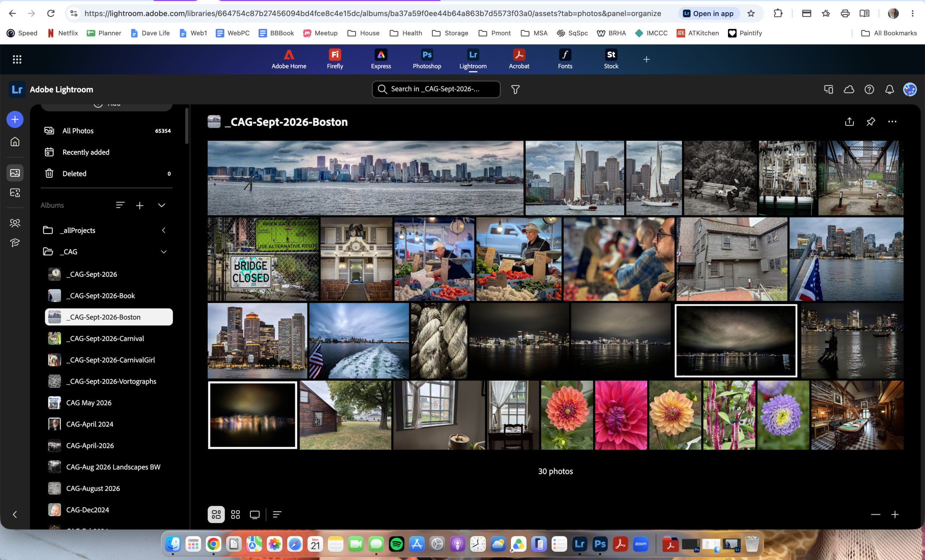The width and height of the screenshot is (925, 560).
Task: Open the three-dot album options menu
Action: [x=892, y=122]
